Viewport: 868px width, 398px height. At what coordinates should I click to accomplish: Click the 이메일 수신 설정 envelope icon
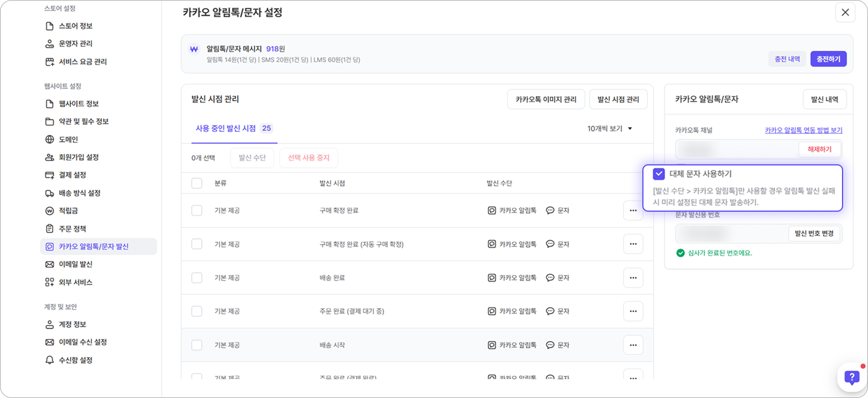tap(49, 342)
